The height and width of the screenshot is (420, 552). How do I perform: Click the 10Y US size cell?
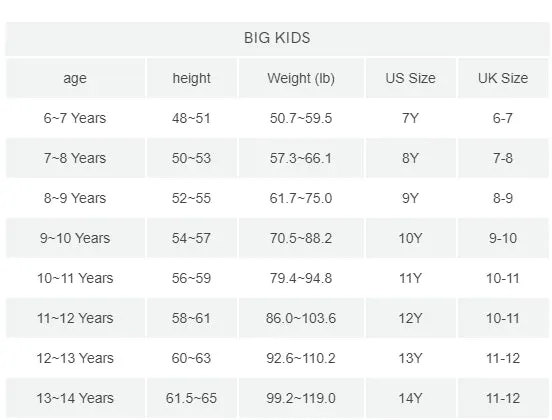[410, 238]
